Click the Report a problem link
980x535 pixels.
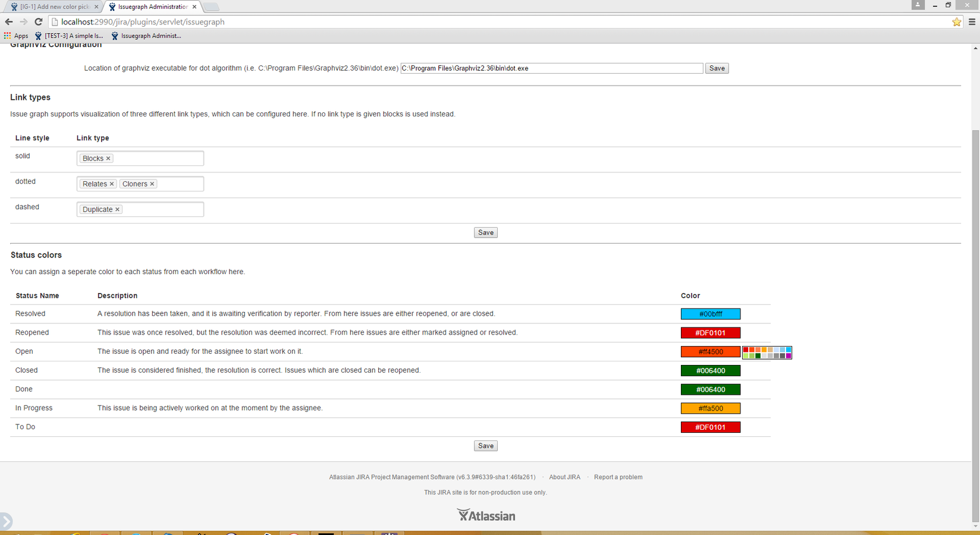point(618,477)
